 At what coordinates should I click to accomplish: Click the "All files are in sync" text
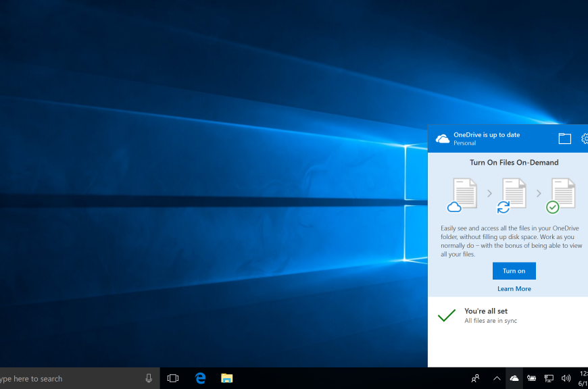[x=491, y=321]
